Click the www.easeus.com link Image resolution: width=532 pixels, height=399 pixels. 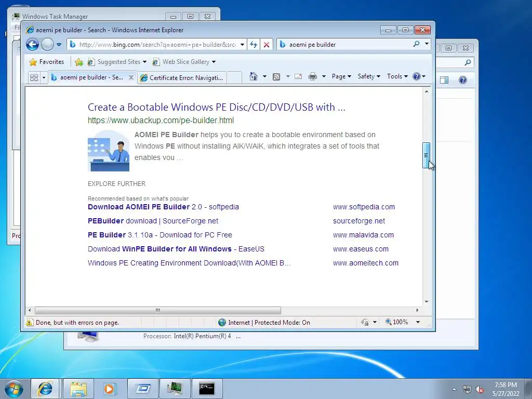[x=361, y=249]
